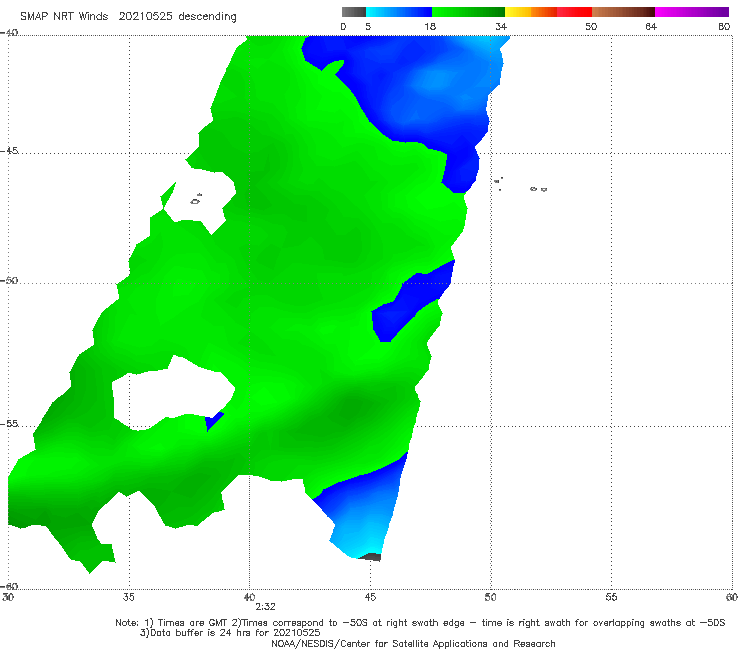Click the colorbar tick label '50'
The image size is (740, 650).
click(x=591, y=26)
